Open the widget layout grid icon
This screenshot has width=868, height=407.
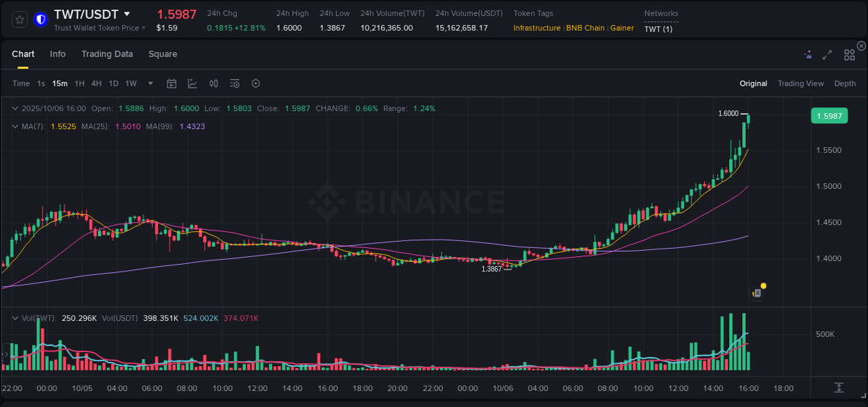pyautogui.click(x=849, y=54)
